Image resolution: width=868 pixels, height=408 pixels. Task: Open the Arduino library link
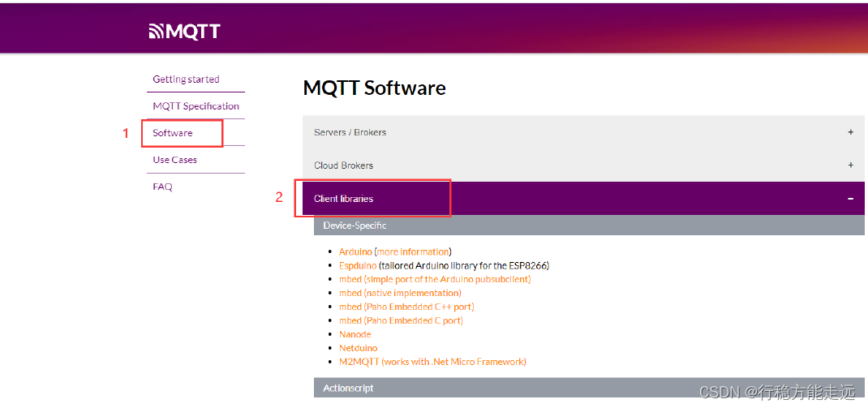point(355,251)
